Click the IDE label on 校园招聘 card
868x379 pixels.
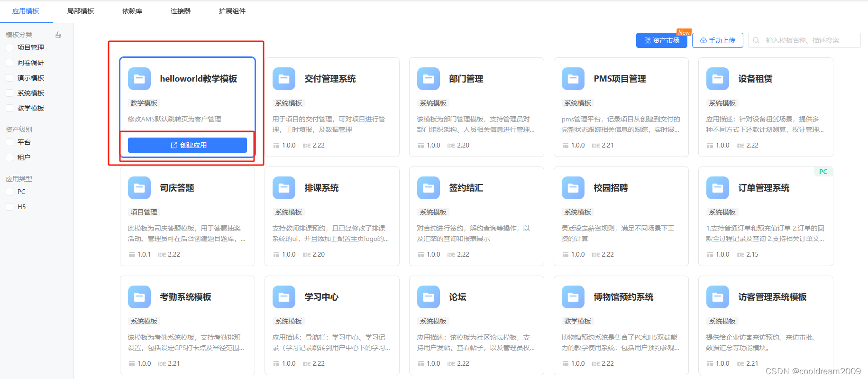595,255
